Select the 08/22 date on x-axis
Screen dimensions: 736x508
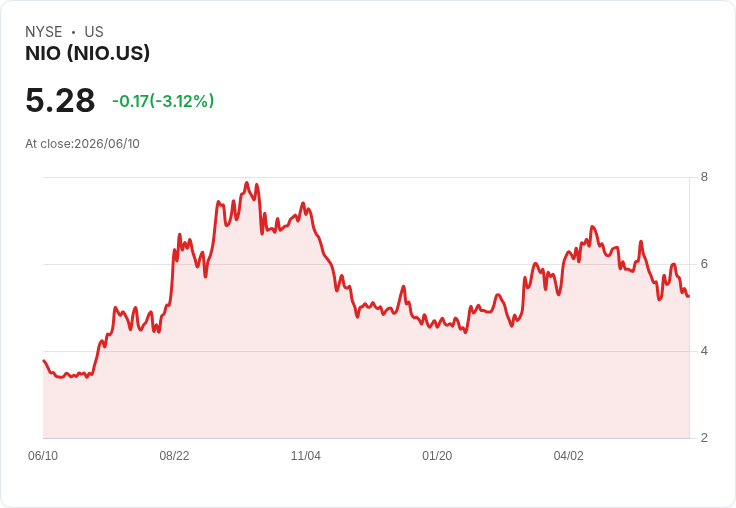(x=174, y=455)
